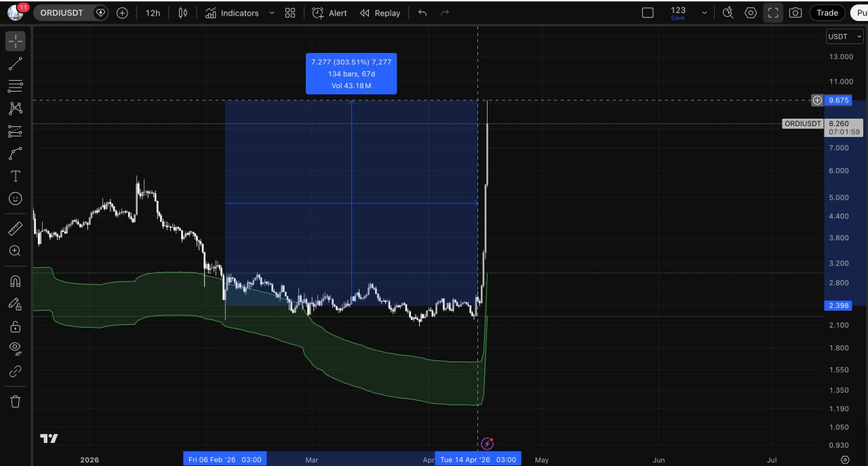Viewport: 868px width, 466px height.
Task: Toggle lock all drawing tools
Action: pyautogui.click(x=15, y=326)
